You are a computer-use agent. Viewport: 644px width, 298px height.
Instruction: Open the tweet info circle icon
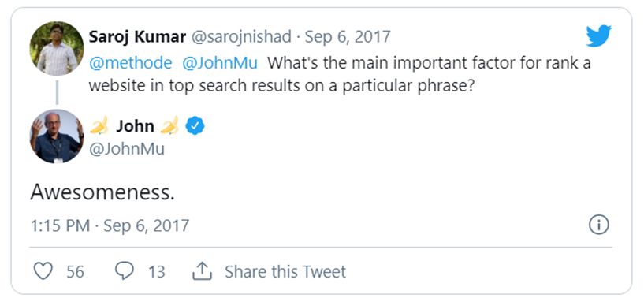click(x=599, y=225)
